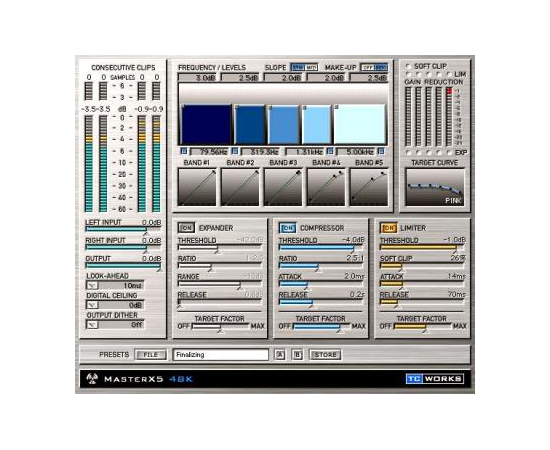Click the Limiter release value 70ms
Viewport: 550px width, 450px height.
tap(457, 294)
